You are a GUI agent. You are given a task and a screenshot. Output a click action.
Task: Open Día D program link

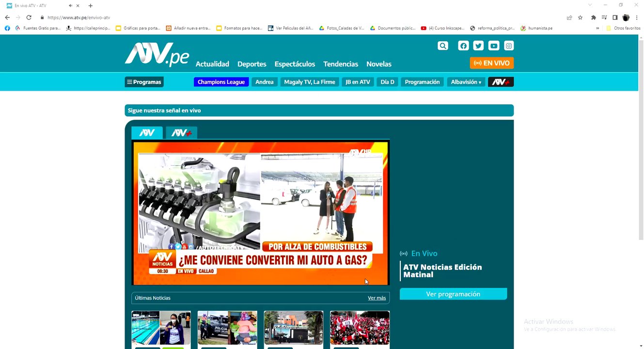pos(388,82)
